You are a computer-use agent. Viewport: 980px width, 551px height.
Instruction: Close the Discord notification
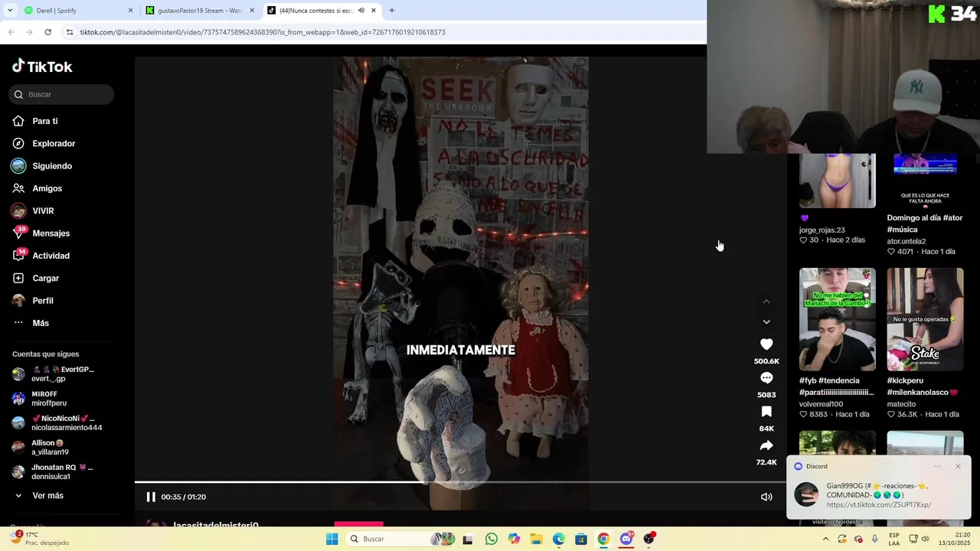958,466
